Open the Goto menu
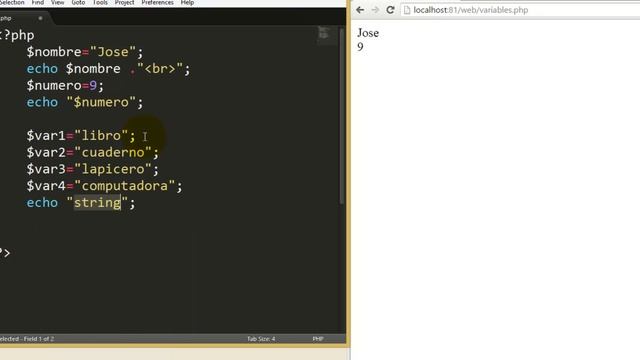640x360 pixels. (78, 2)
